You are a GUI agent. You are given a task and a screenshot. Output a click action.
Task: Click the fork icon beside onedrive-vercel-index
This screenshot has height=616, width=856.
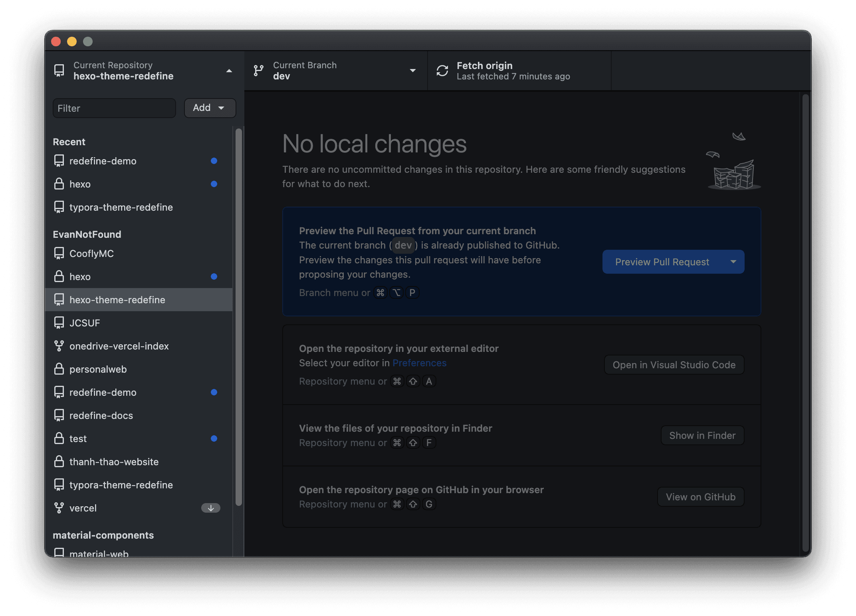coord(59,346)
